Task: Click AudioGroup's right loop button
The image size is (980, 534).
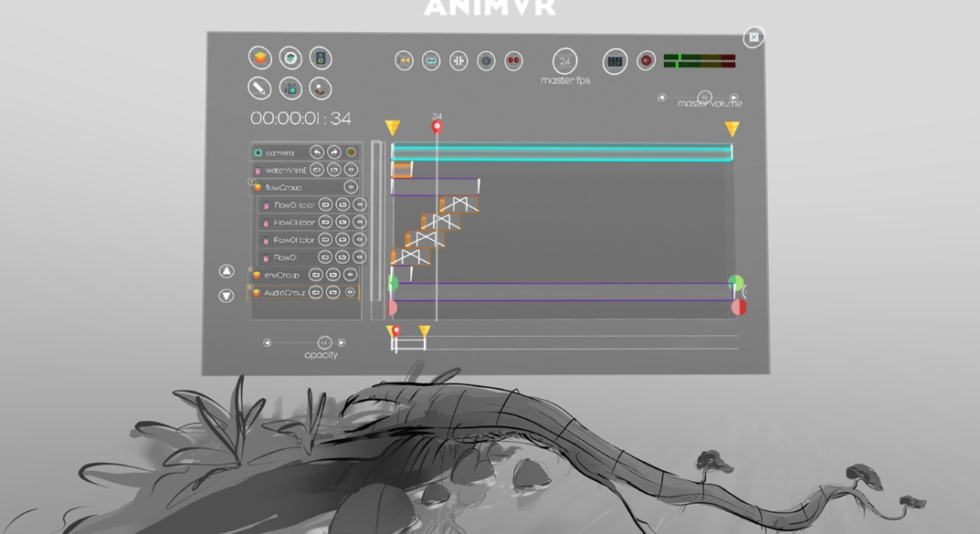Action: 333,292
